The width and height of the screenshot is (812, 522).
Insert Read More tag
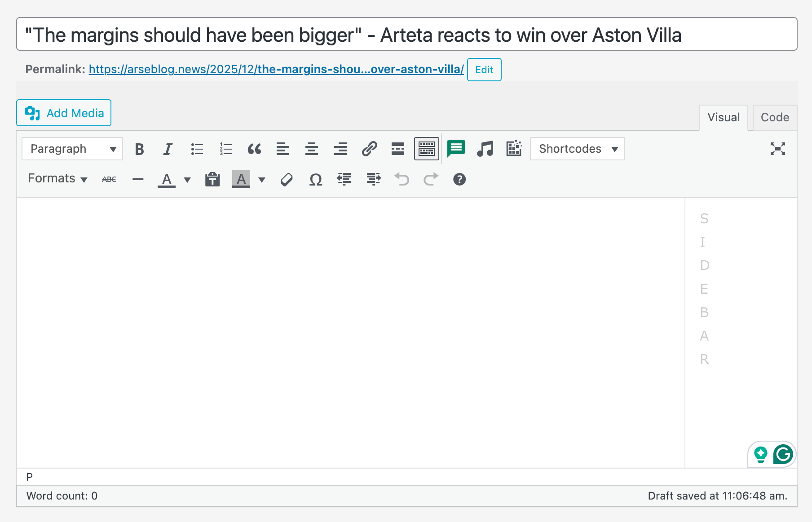(x=397, y=149)
